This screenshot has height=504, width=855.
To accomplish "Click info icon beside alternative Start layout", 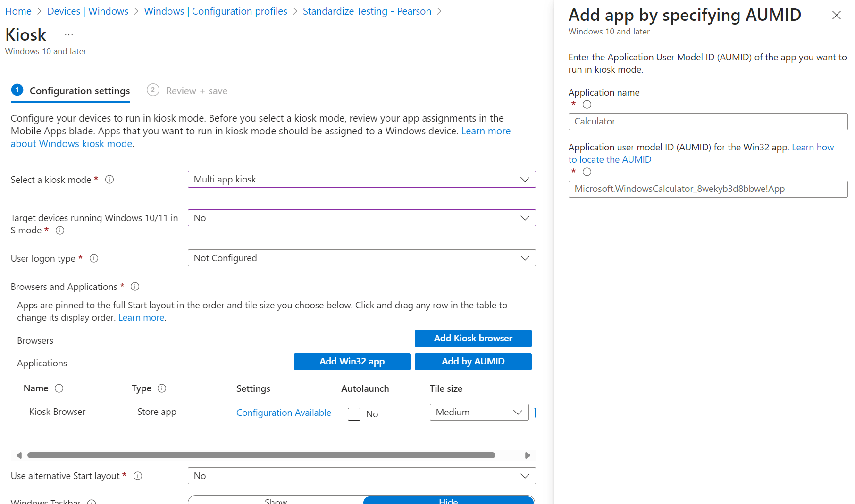I will coord(138,476).
